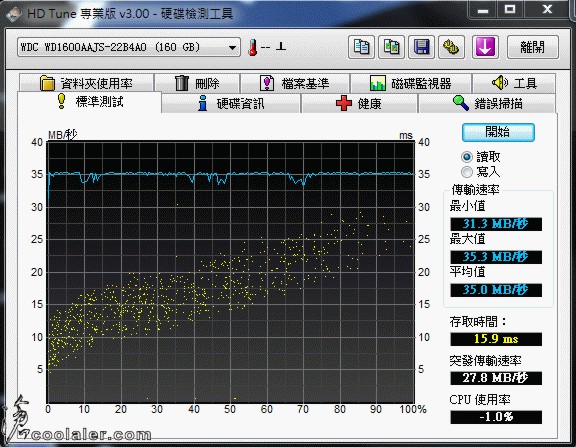
Task: Click the 離開 exit button
Action: pos(533,47)
